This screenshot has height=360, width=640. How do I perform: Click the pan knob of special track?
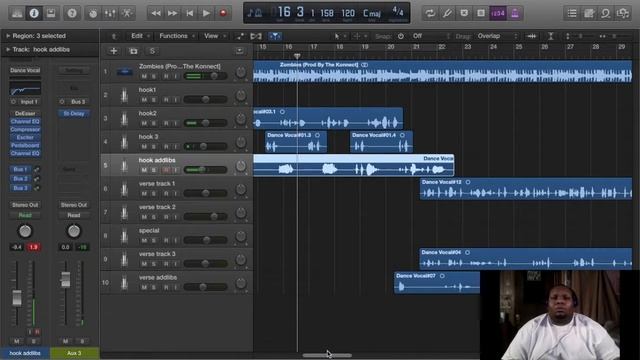pos(241,236)
